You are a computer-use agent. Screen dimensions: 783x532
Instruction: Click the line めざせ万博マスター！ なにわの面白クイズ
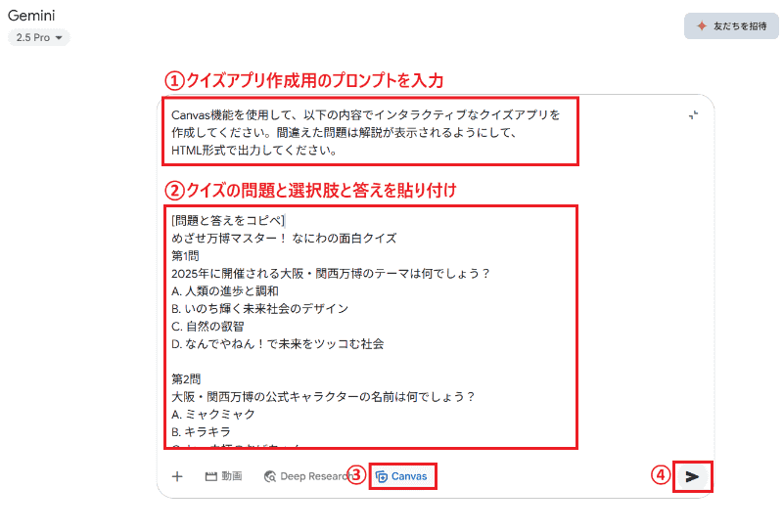coord(284,238)
